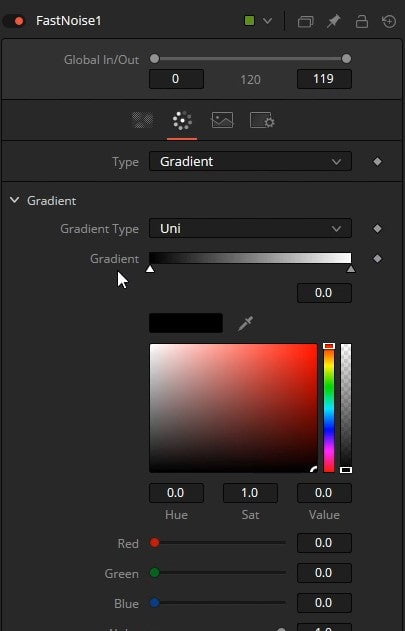Screen dimensions: 405x631
Task: Toggle keyframe diamond next to Gradient bar
Action: 377,258
